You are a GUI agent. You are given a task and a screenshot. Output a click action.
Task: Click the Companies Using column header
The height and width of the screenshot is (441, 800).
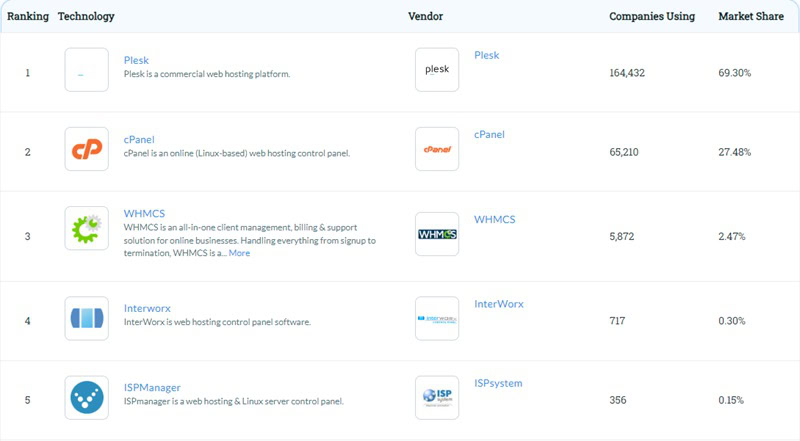652,16
